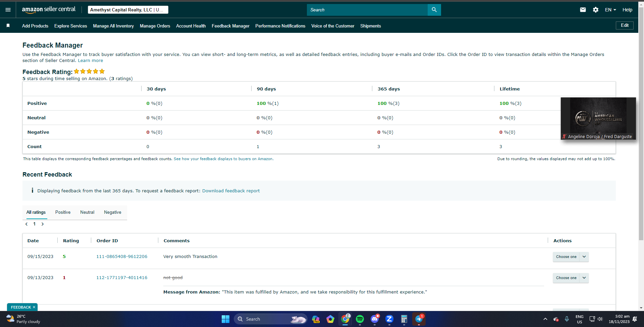Open Feedback Manager menu item
644x327 pixels.
click(x=230, y=26)
